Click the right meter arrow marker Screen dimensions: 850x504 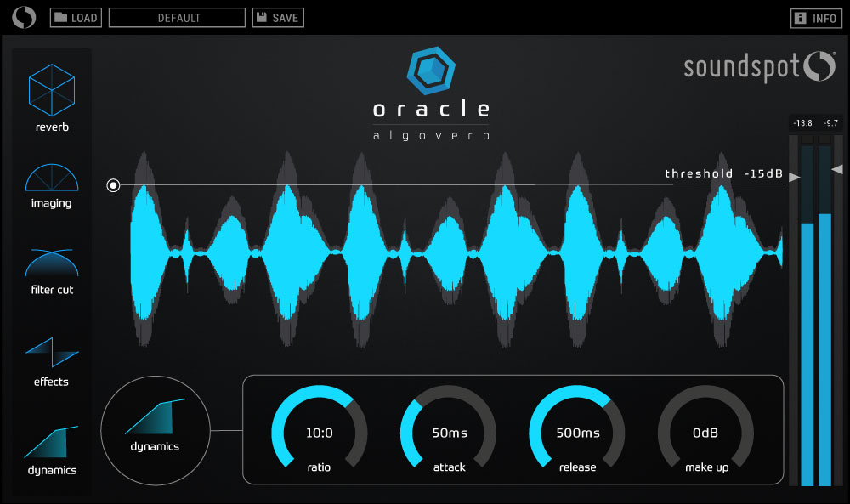837,170
